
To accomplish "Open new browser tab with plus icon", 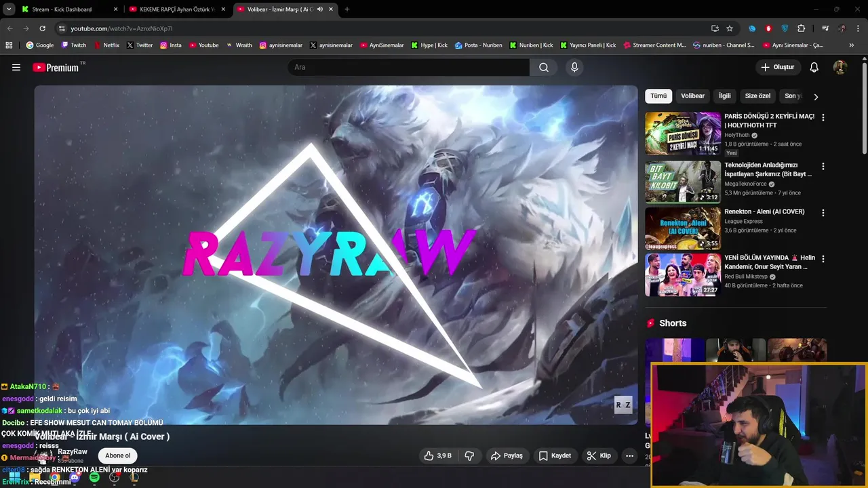I will [x=347, y=9].
